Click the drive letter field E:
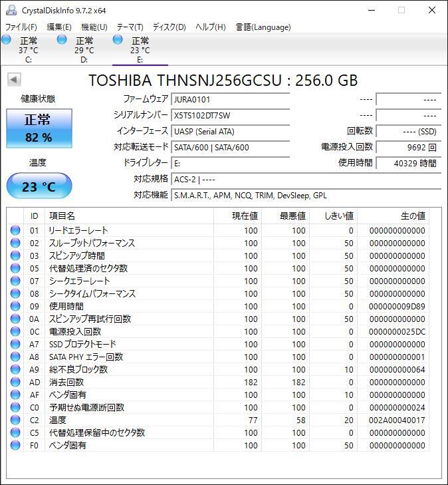The image size is (448, 485). coord(231,163)
